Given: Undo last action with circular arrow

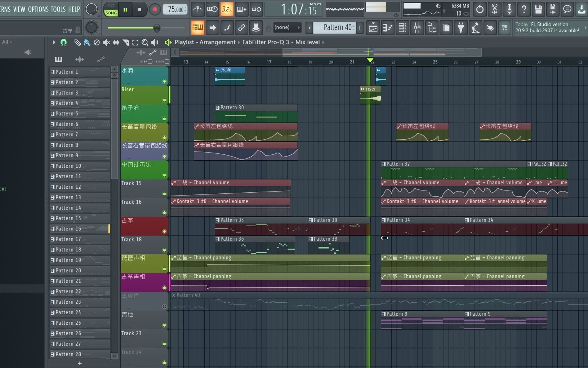Looking at the screenshot, I should pos(480,9).
